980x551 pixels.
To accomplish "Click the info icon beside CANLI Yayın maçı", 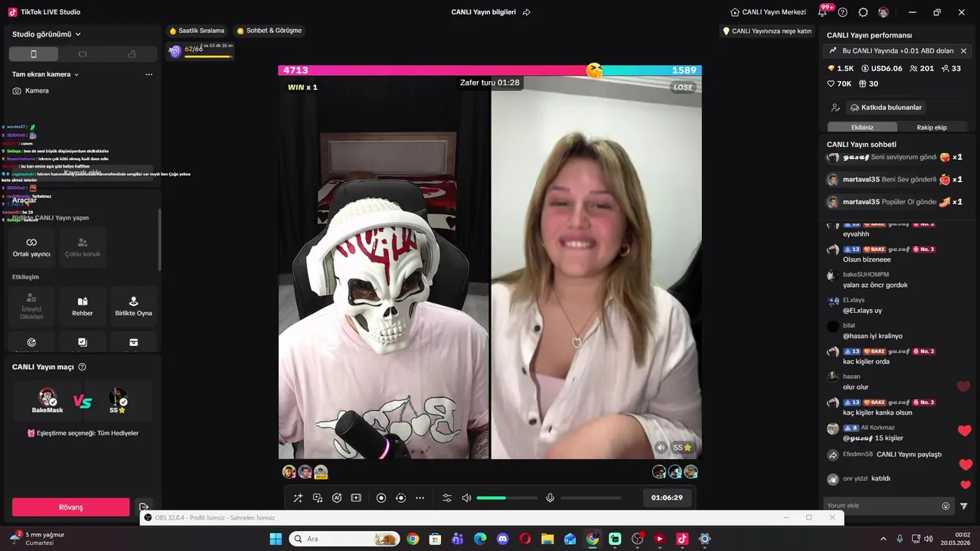I will pyautogui.click(x=82, y=367).
